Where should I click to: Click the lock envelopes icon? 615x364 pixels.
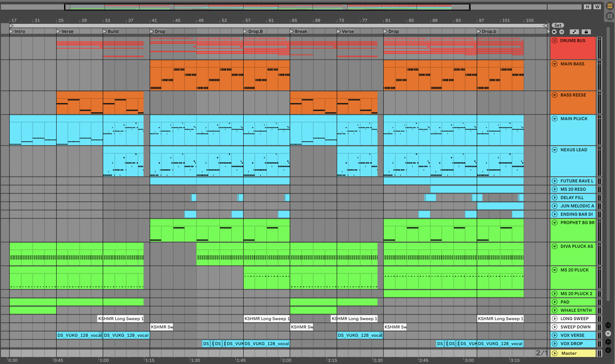point(586,32)
